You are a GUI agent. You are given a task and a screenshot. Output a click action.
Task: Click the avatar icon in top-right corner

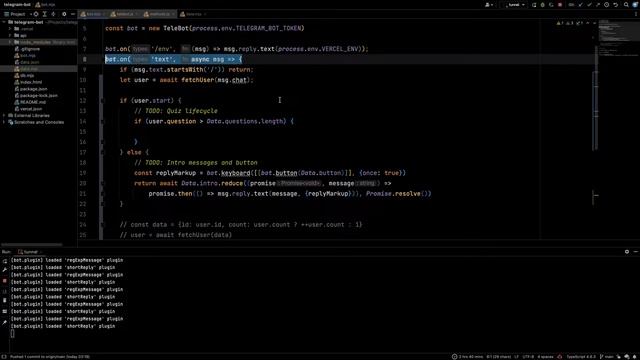click(x=635, y=5)
